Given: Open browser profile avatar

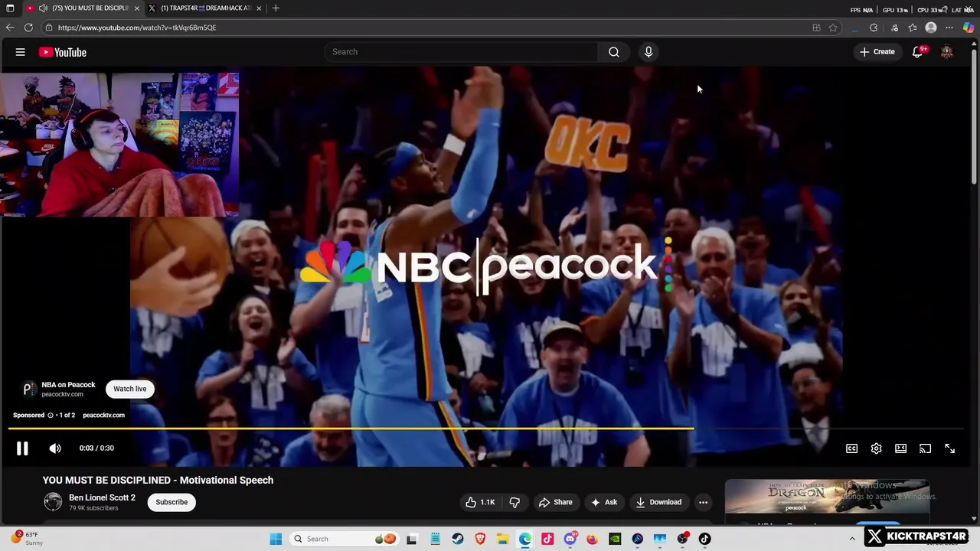Looking at the screenshot, I should point(931,28).
